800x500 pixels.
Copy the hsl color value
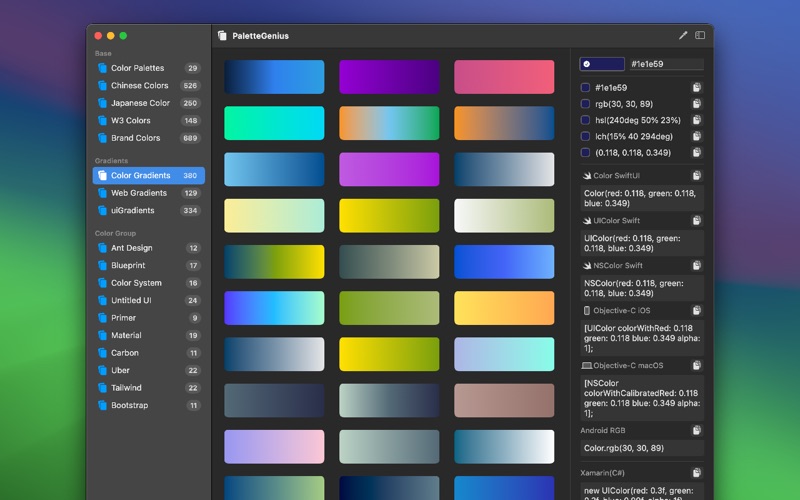(696, 120)
